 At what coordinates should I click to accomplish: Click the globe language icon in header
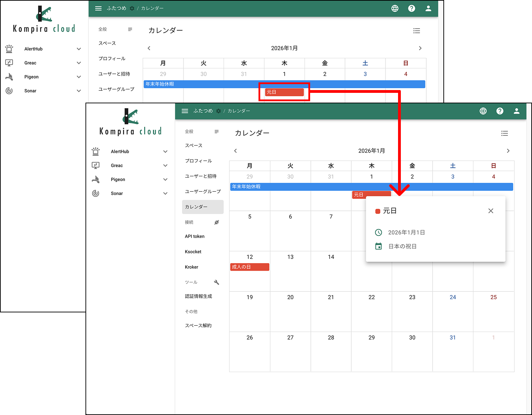tap(483, 111)
